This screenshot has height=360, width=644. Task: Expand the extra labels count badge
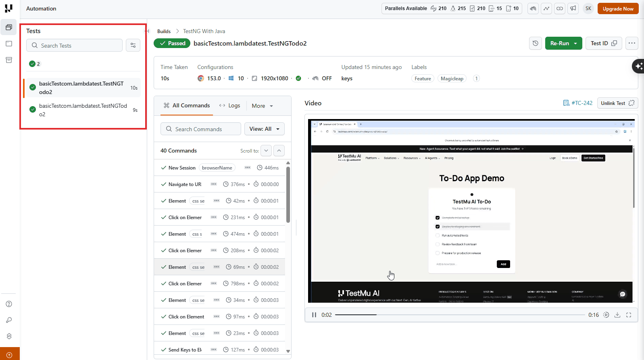point(476,79)
